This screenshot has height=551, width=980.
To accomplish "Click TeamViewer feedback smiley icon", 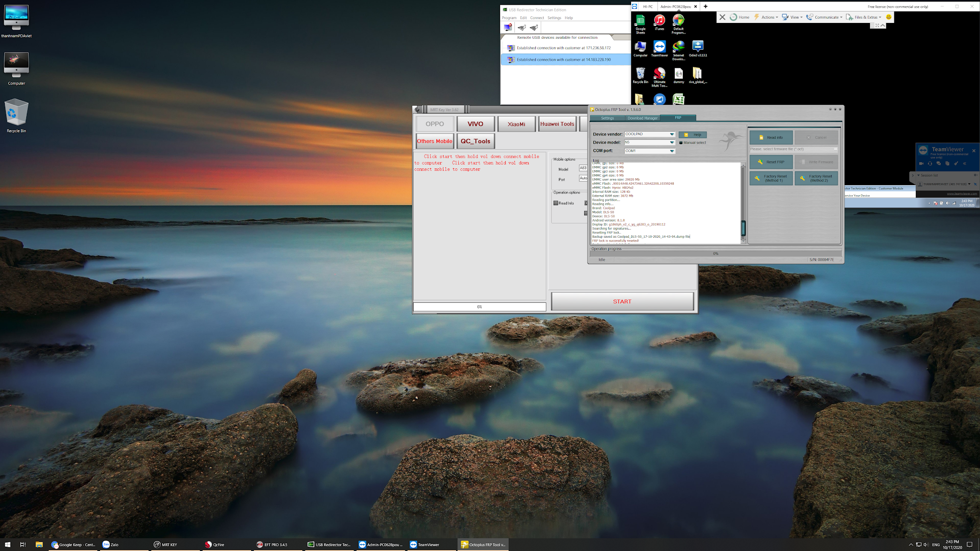I will tap(889, 17).
